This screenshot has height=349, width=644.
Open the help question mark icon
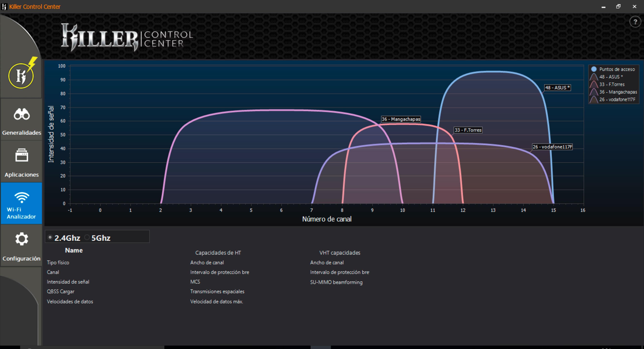[635, 22]
